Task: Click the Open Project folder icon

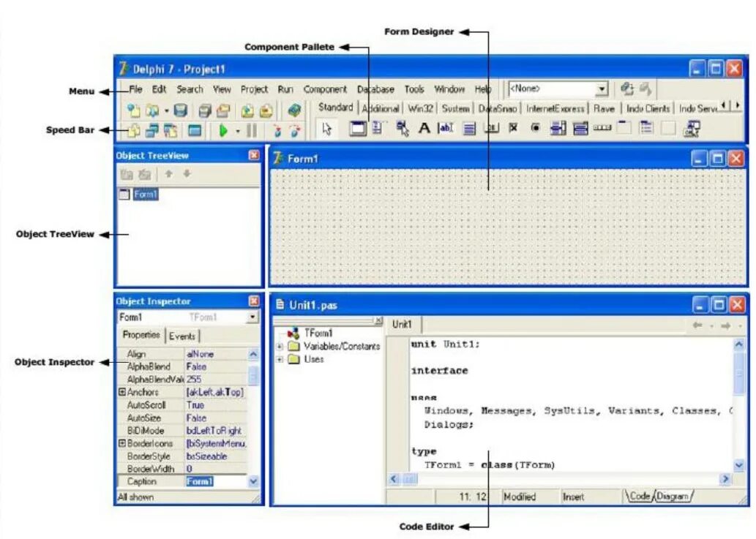Action: [x=222, y=111]
